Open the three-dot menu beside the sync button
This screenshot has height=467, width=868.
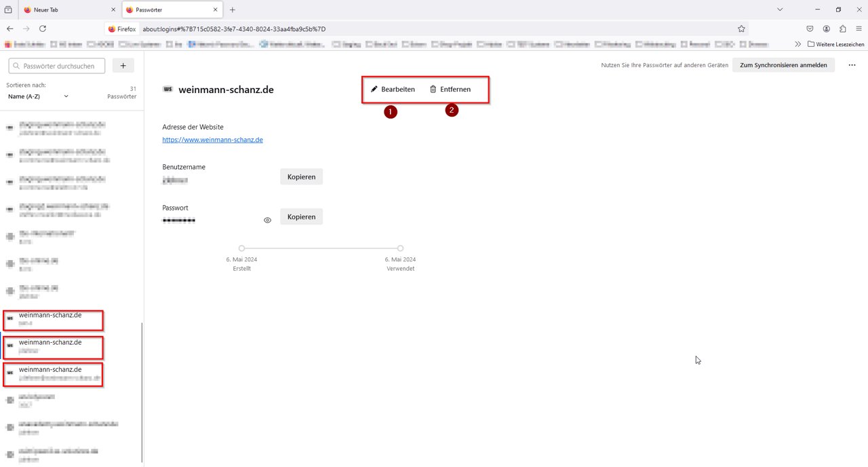tap(852, 65)
